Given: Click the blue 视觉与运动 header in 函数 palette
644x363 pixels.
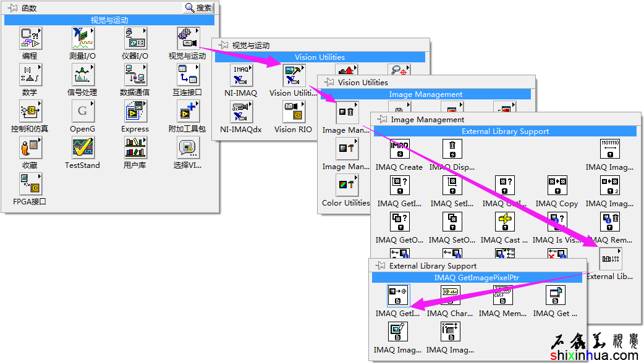Looking at the screenshot, I should tap(109, 20).
